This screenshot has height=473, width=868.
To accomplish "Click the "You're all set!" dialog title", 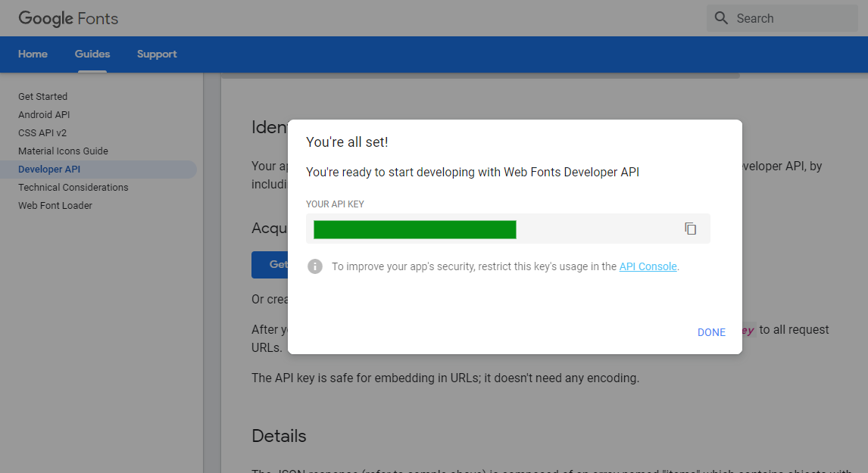I will coord(347,142).
